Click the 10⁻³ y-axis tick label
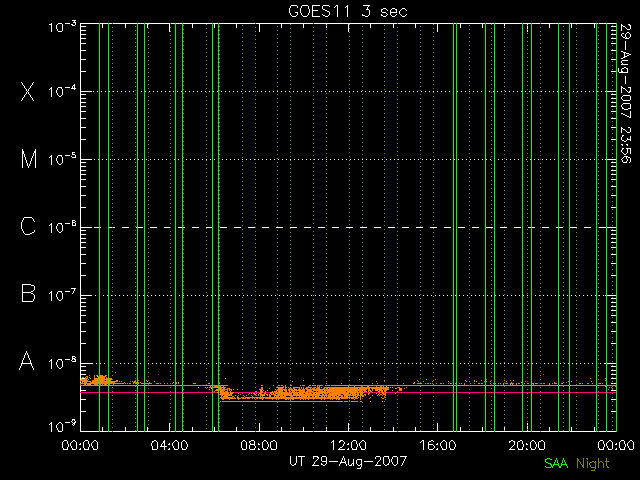The height and width of the screenshot is (480, 640). point(62,27)
